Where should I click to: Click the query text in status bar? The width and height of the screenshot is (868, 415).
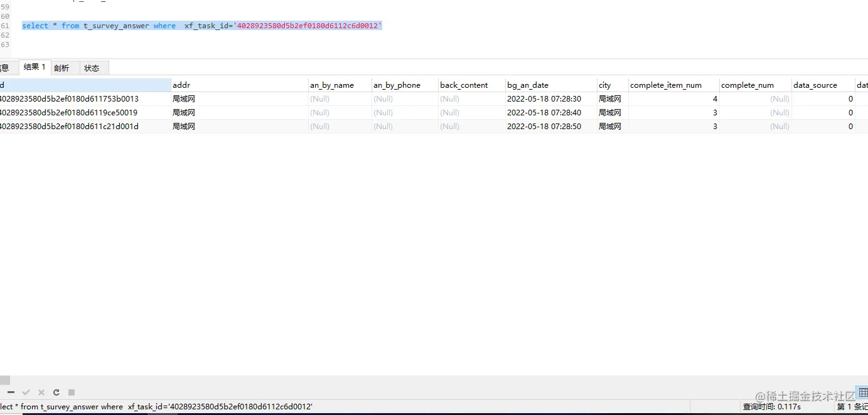pyautogui.click(x=156, y=407)
